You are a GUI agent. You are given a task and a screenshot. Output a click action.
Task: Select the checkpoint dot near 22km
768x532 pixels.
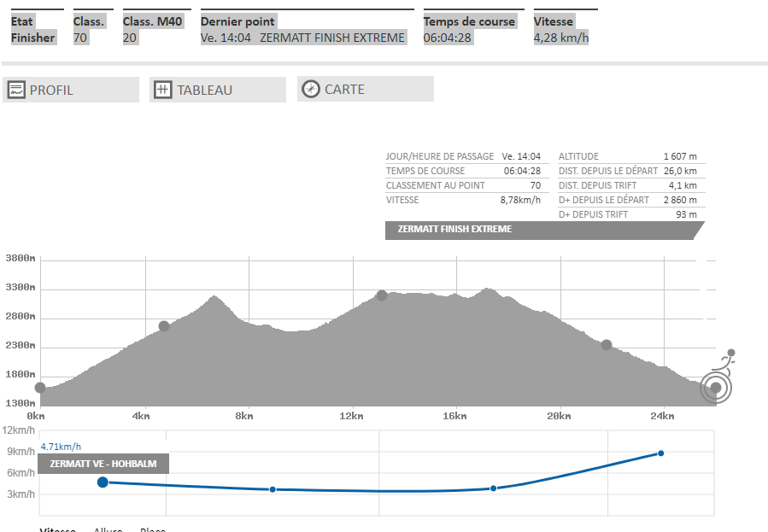[607, 345]
